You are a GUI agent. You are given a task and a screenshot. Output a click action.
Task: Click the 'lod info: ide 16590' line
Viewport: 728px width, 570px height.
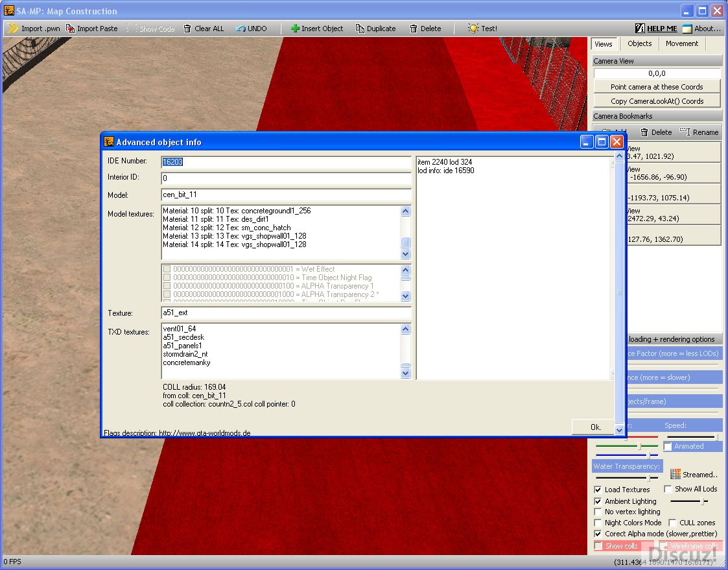446,171
